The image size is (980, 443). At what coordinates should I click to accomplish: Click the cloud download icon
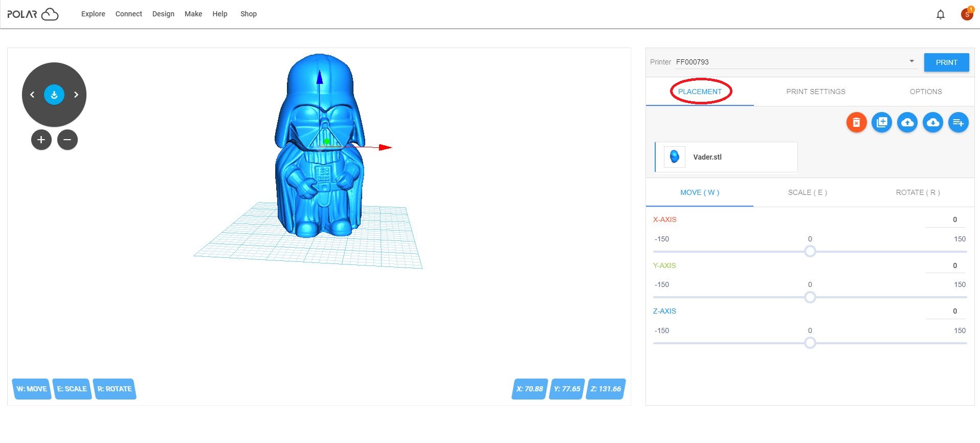933,122
